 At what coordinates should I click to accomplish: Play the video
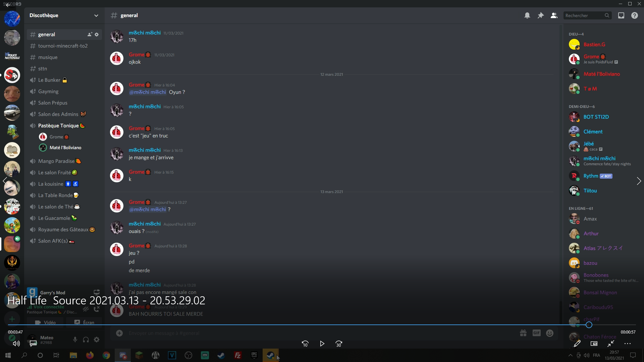point(322,344)
